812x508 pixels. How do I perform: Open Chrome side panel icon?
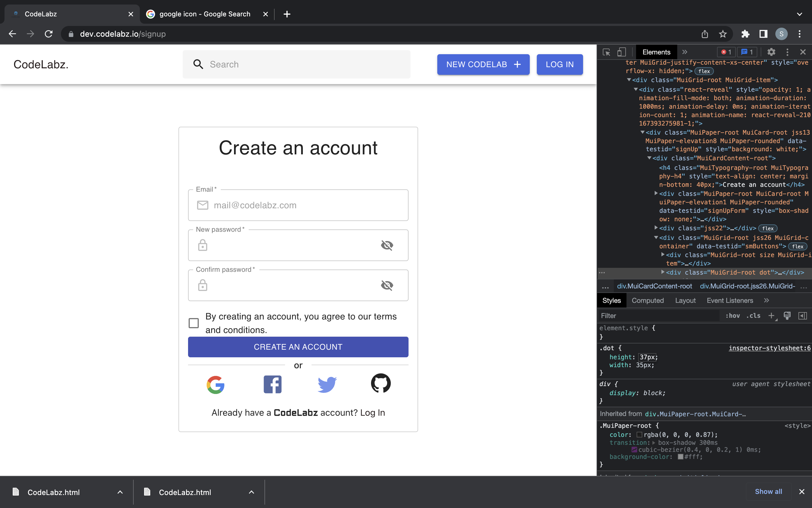[x=763, y=34]
